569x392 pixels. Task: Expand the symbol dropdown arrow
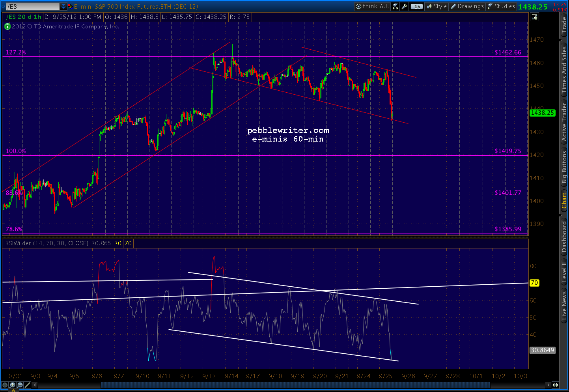point(63,7)
